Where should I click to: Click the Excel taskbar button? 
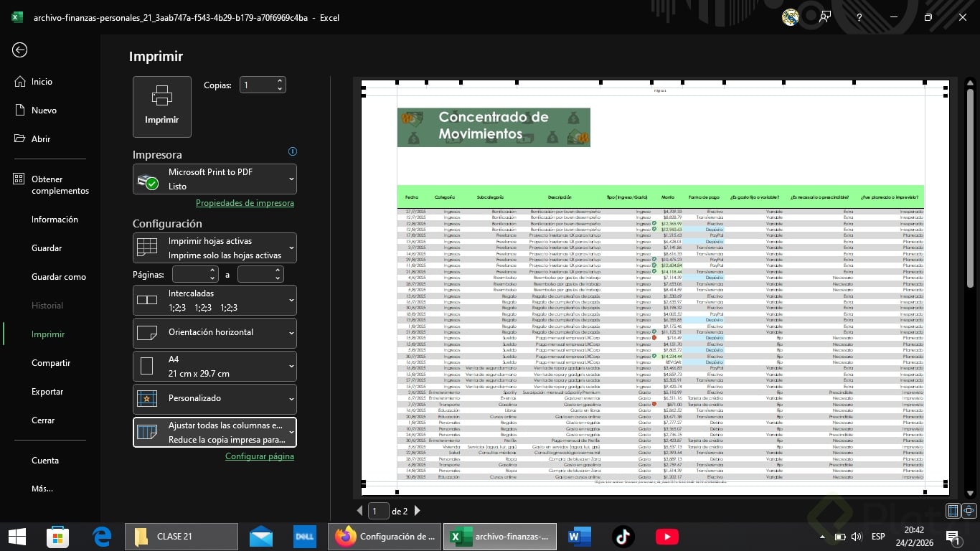(500, 537)
